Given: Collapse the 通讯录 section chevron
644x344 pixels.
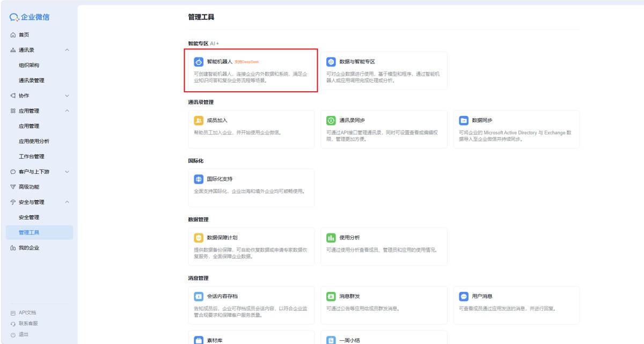Looking at the screenshot, I should click(x=67, y=50).
